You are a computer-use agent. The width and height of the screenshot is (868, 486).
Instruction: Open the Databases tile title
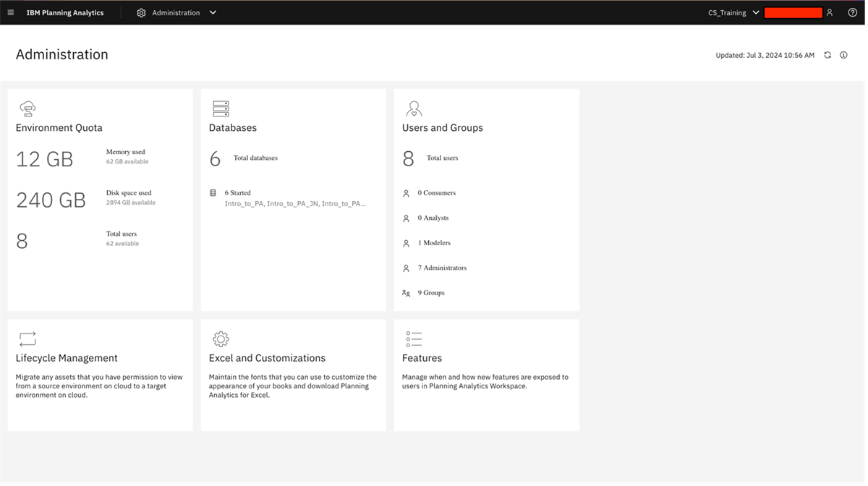233,128
